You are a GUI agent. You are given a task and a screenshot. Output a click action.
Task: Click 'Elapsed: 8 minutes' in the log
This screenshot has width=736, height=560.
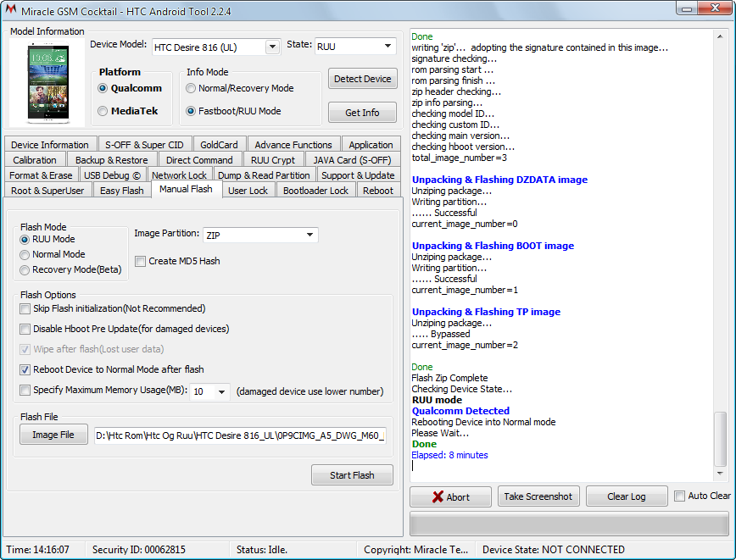point(449,455)
